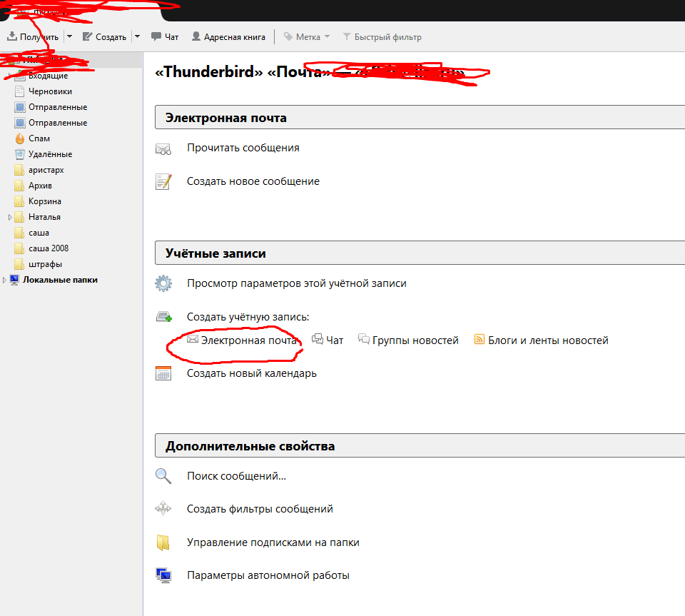Create a new Электронная почта account
This screenshot has width=685, height=616.
click(248, 340)
